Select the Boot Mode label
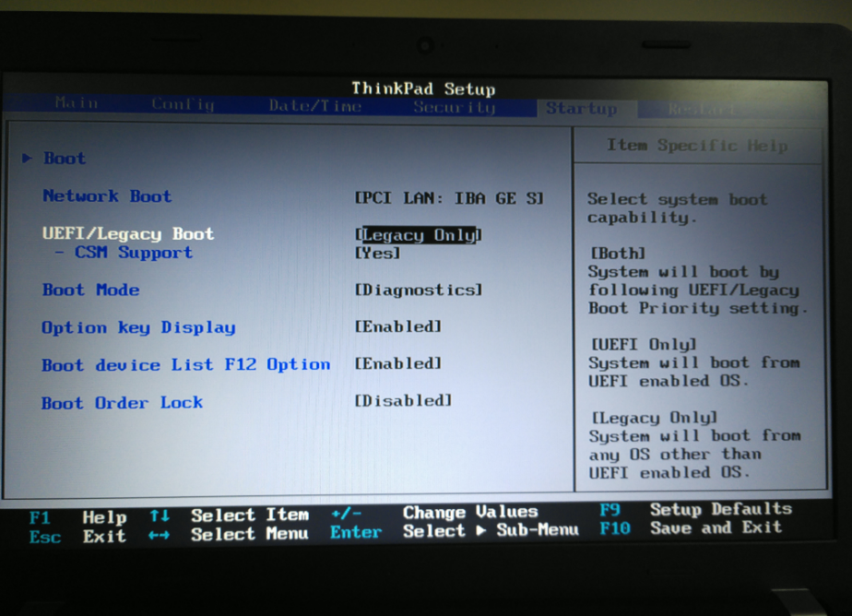 click(x=90, y=290)
